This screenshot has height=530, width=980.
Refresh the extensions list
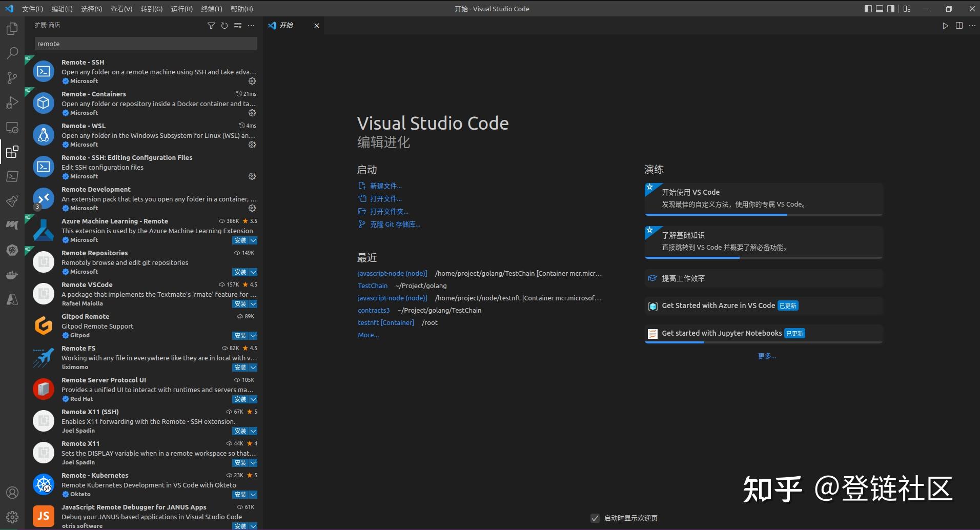[224, 25]
